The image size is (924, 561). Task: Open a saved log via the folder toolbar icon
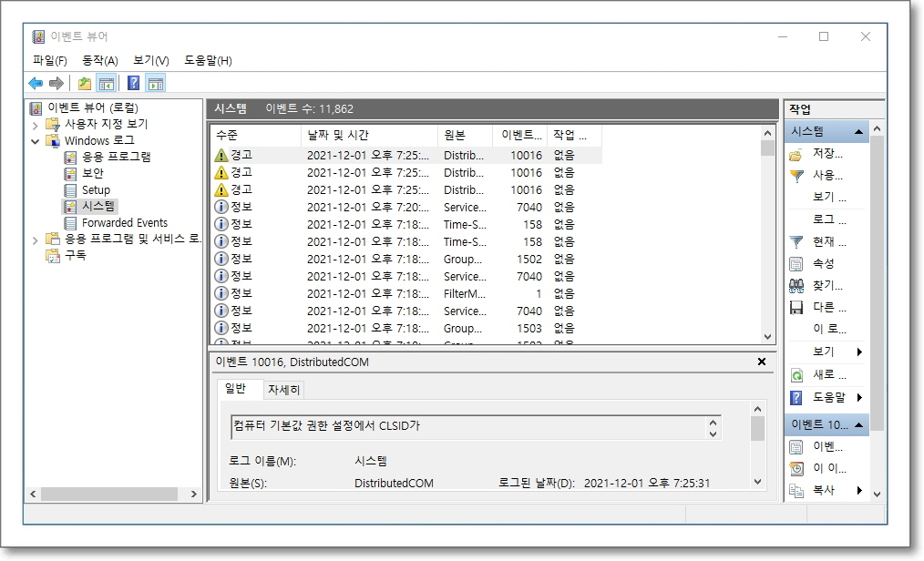pos(85,83)
